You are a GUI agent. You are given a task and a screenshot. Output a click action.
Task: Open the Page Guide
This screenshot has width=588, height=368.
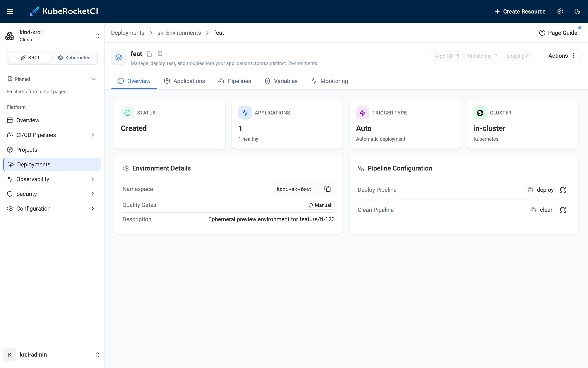coord(558,33)
